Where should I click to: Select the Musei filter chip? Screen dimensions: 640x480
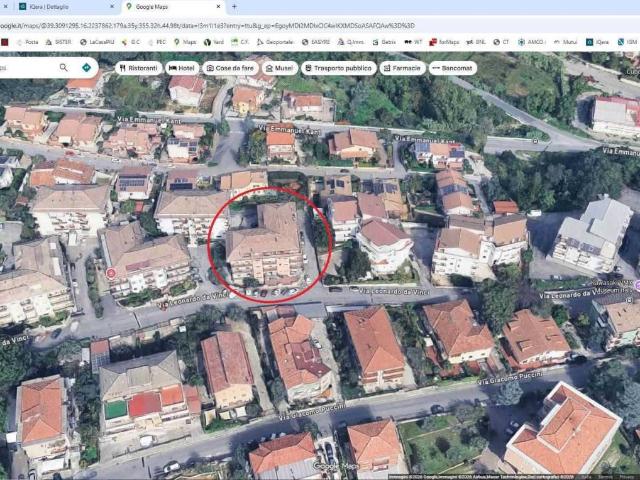pos(280,68)
